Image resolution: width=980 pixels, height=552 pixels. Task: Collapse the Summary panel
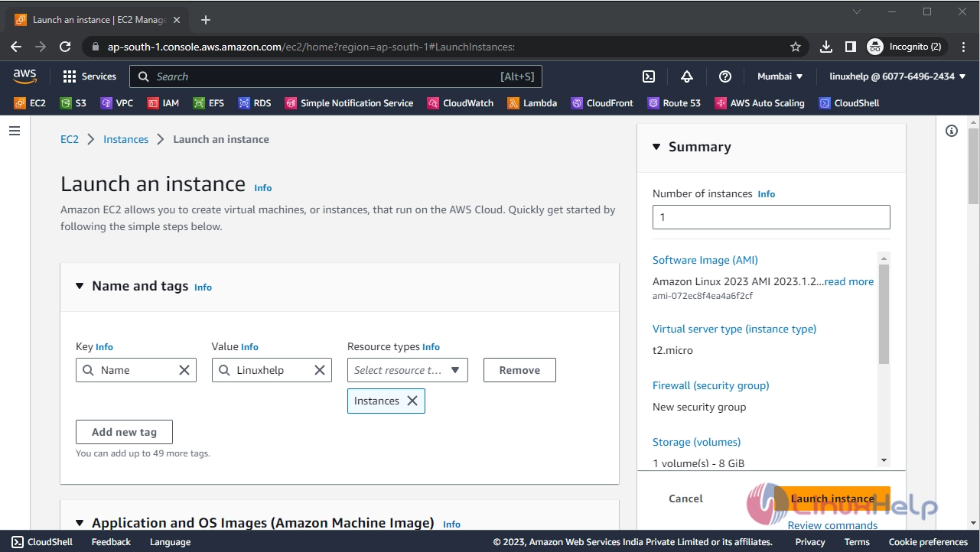coord(656,147)
